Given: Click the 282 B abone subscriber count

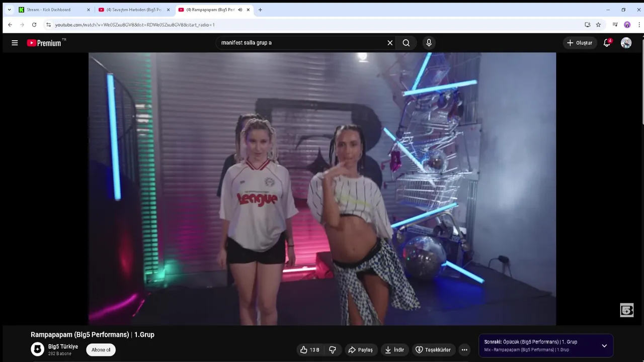Looking at the screenshot, I should tap(60, 354).
